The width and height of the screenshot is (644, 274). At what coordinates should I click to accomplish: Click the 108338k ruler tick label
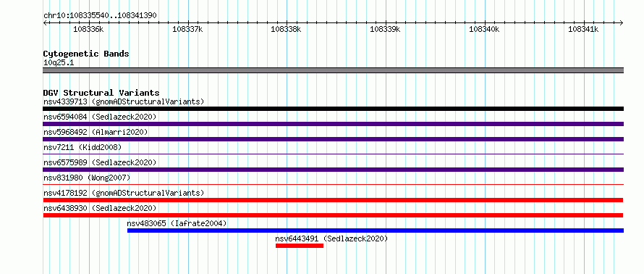[x=286, y=29]
